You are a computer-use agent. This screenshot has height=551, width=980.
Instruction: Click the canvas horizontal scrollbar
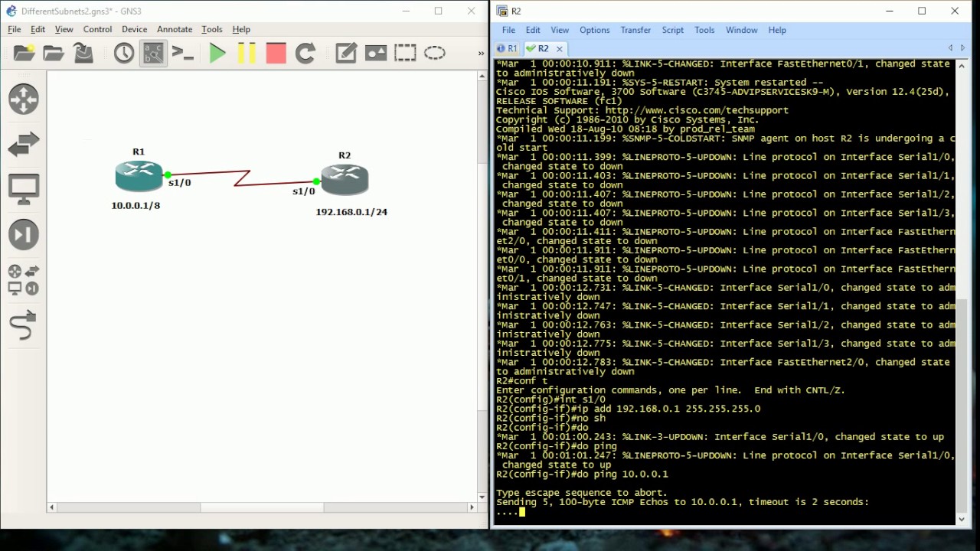pos(263,507)
